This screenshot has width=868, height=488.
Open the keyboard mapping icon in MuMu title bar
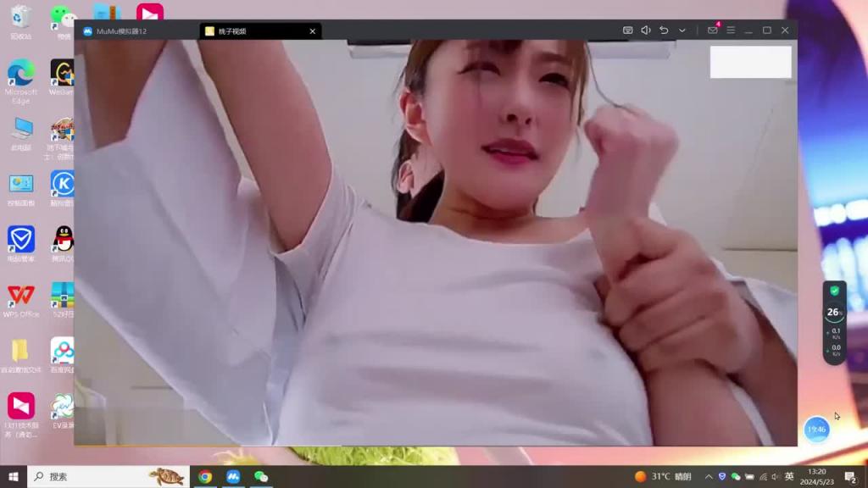pos(628,30)
